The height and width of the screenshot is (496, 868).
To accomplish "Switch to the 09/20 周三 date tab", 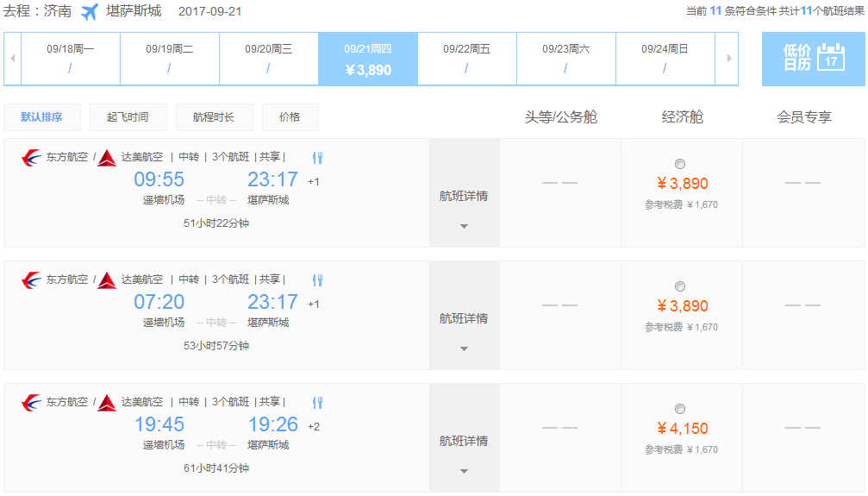I will tap(268, 59).
